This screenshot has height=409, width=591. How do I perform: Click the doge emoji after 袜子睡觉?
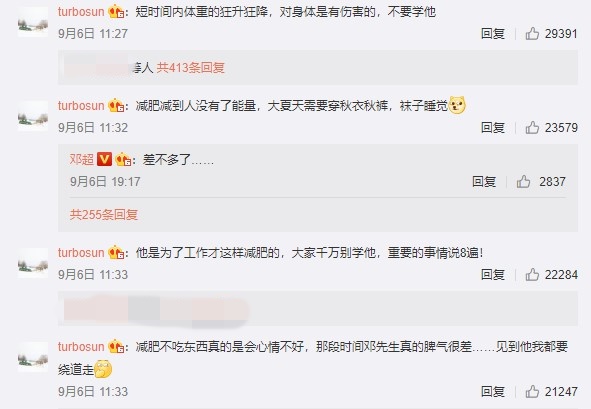tap(457, 106)
